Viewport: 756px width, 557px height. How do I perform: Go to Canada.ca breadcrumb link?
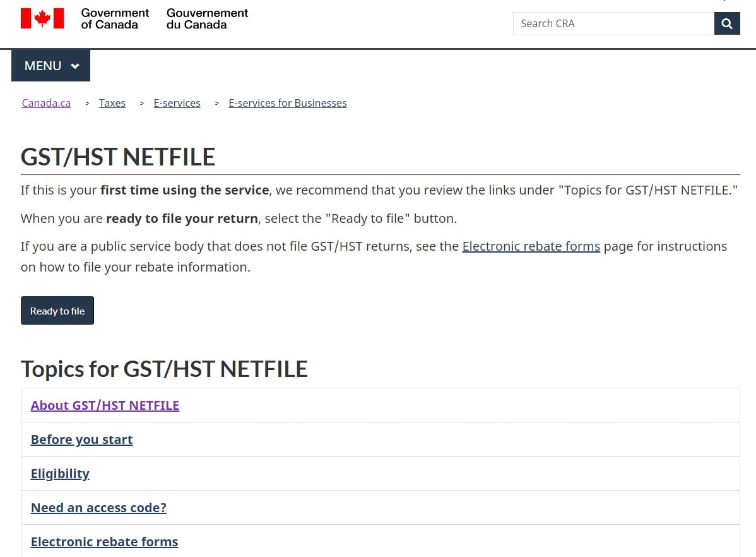coord(46,103)
